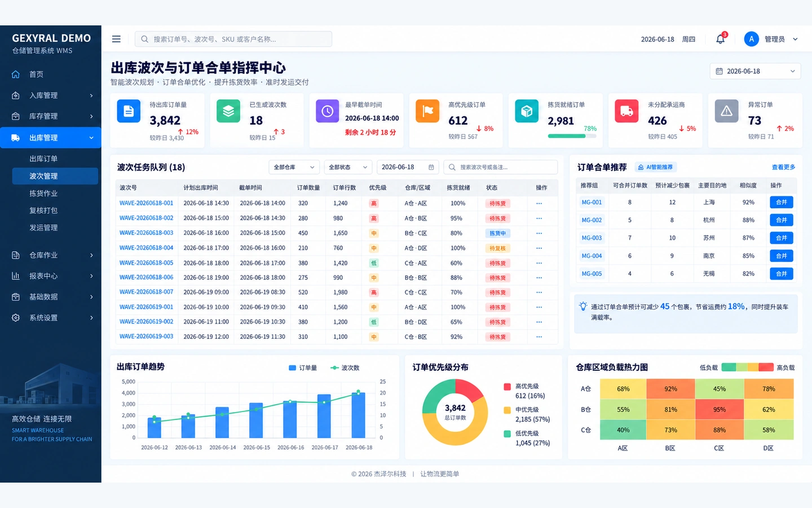812x508 pixels.
Task: Click the pending outbound orders document icon
Action: 129,111
